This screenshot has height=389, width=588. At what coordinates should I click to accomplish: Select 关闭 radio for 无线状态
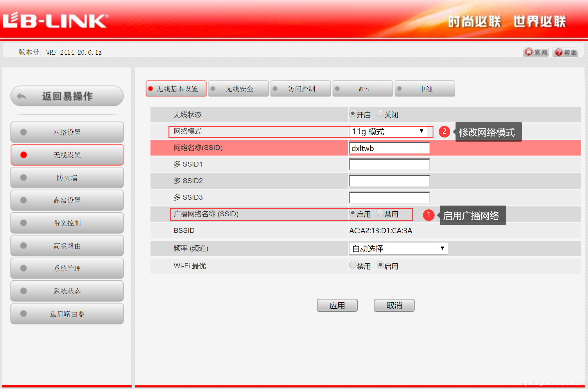point(380,113)
